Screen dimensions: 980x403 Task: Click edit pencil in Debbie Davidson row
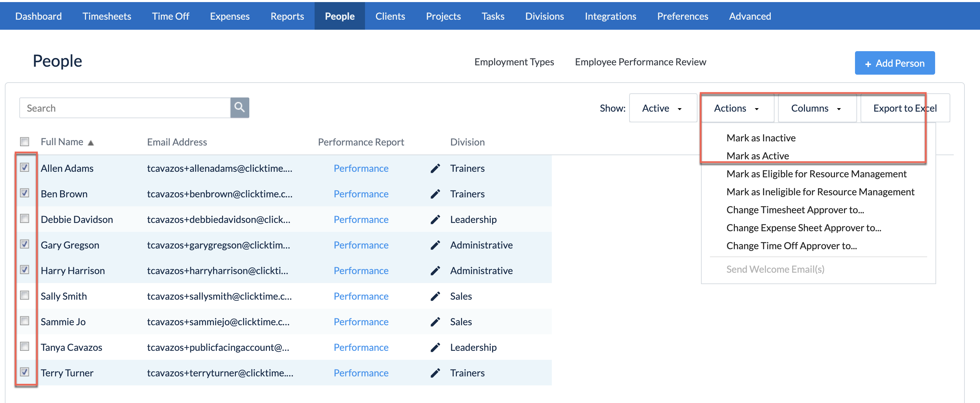435,219
